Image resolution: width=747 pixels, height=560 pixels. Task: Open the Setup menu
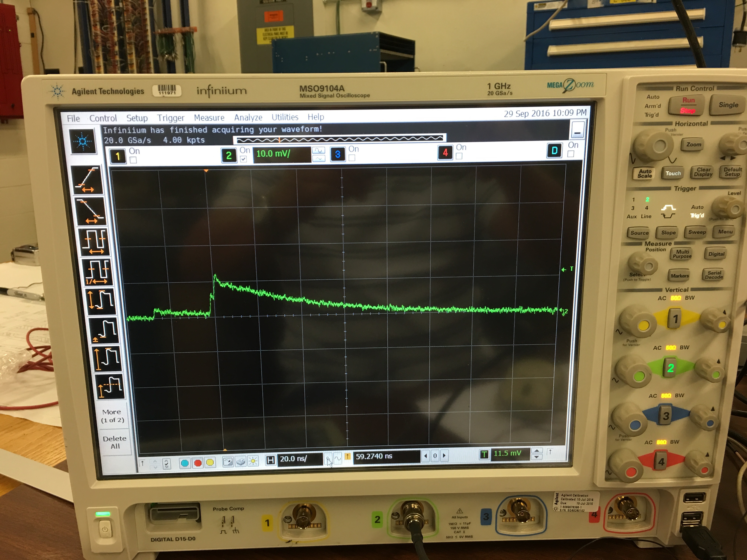(137, 118)
